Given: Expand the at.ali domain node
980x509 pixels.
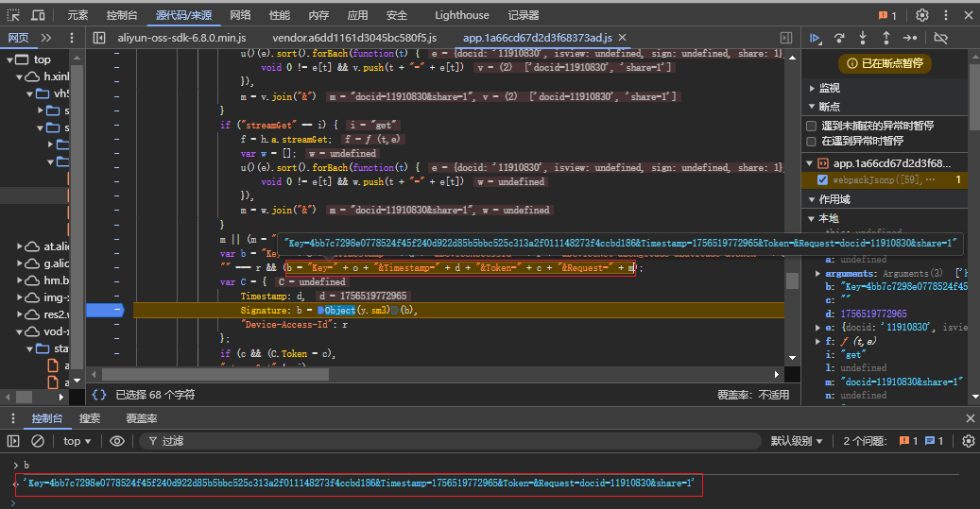Looking at the screenshot, I should (20, 246).
